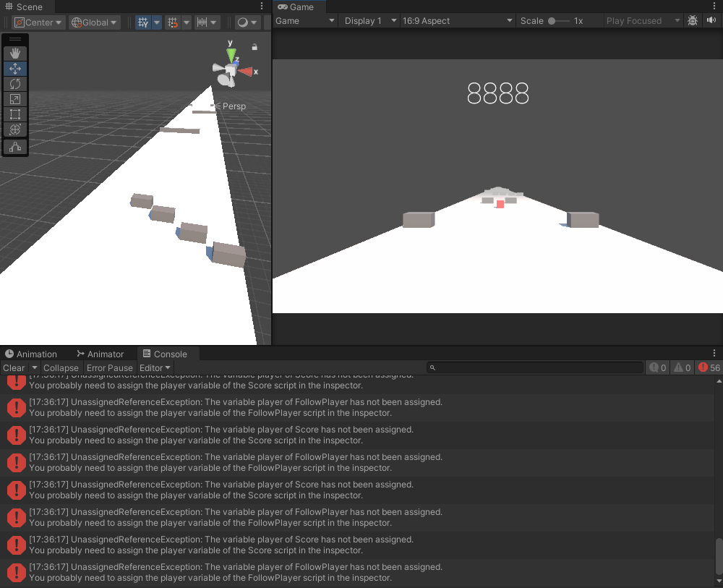Select the last FollowPlayer error entry

(357, 572)
